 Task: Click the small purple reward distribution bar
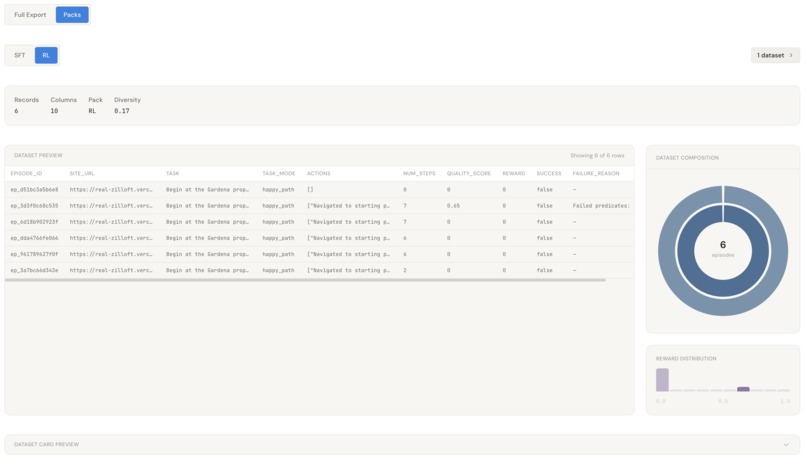tap(743, 389)
